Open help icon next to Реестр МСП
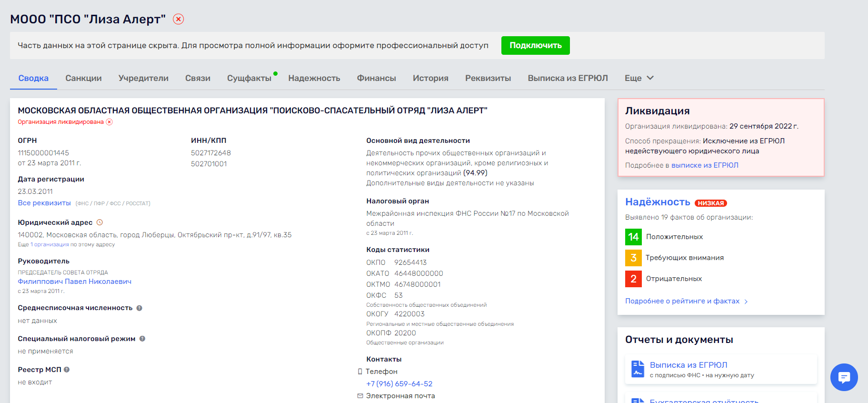Image resolution: width=868 pixels, height=403 pixels. 67,370
